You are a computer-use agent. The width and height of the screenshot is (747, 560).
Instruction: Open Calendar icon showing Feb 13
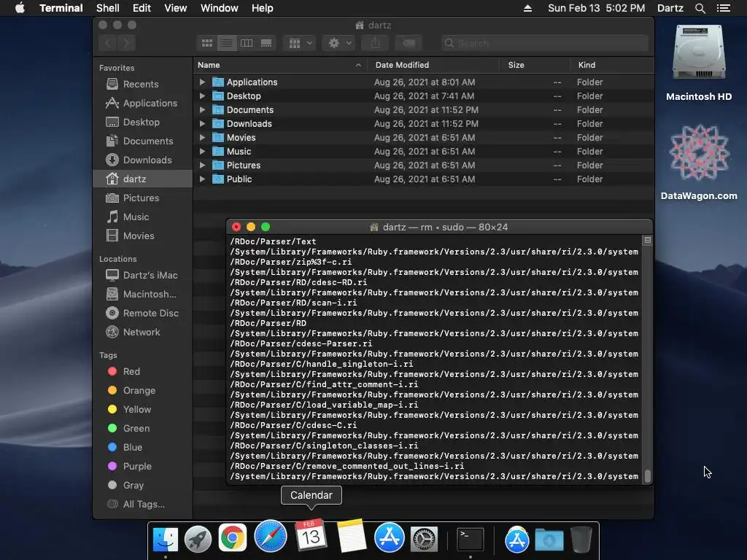point(311,535)
